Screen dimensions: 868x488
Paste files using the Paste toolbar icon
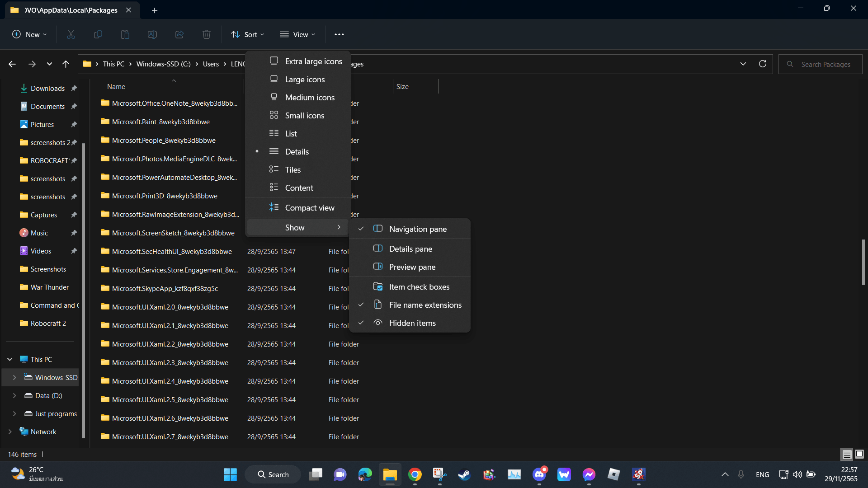click(125, 34)
